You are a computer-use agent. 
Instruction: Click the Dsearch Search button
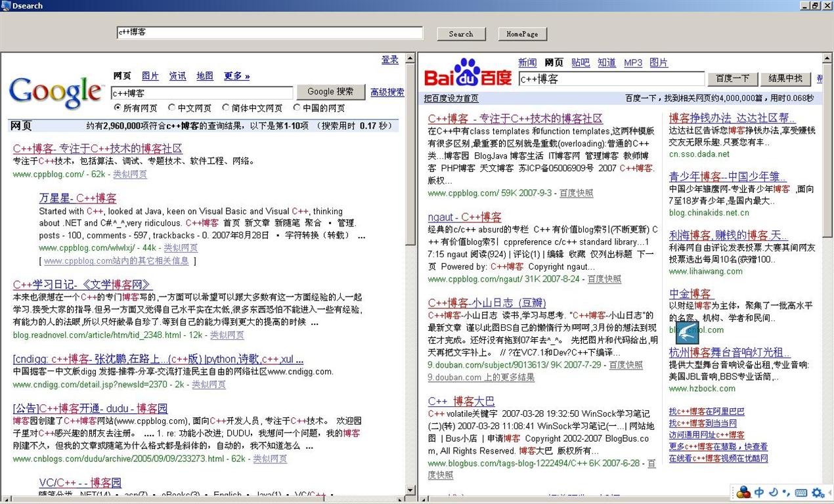tap(461, 34)
